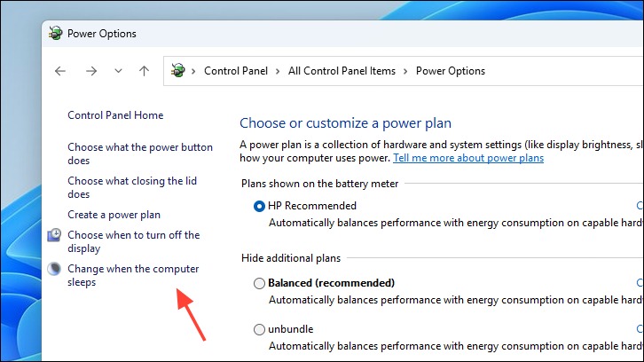
Task: Click the Back navigation arrow
Action: 60,71
